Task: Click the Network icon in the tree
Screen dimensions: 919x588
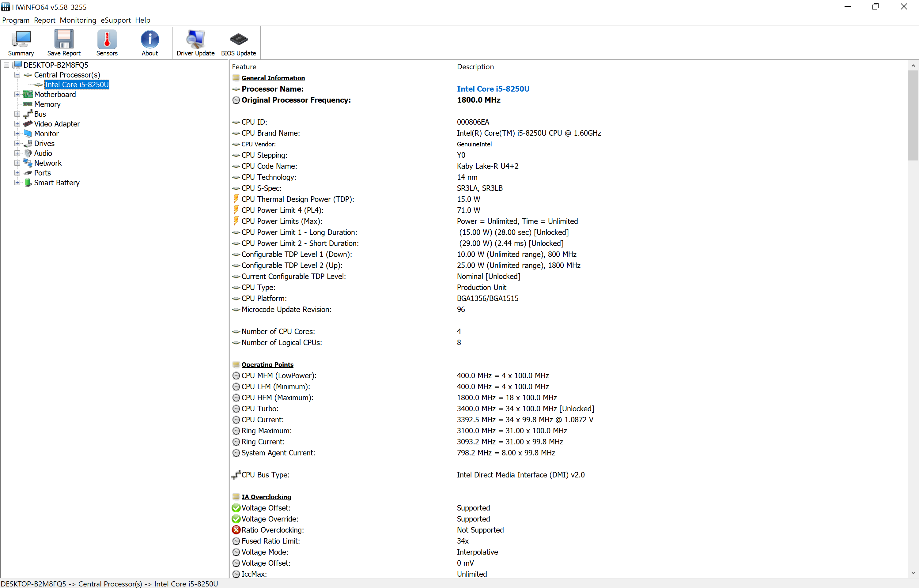Action: 28,163
